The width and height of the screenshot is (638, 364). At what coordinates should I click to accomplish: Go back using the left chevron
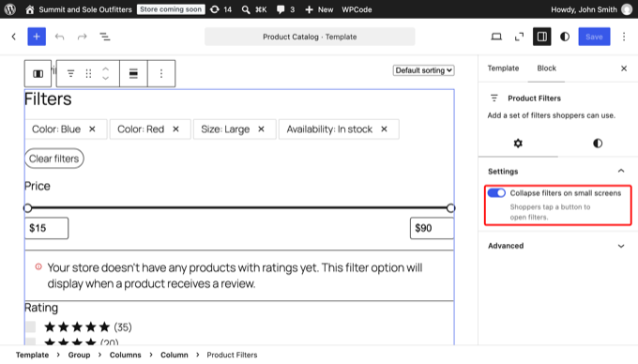(13, 37)
